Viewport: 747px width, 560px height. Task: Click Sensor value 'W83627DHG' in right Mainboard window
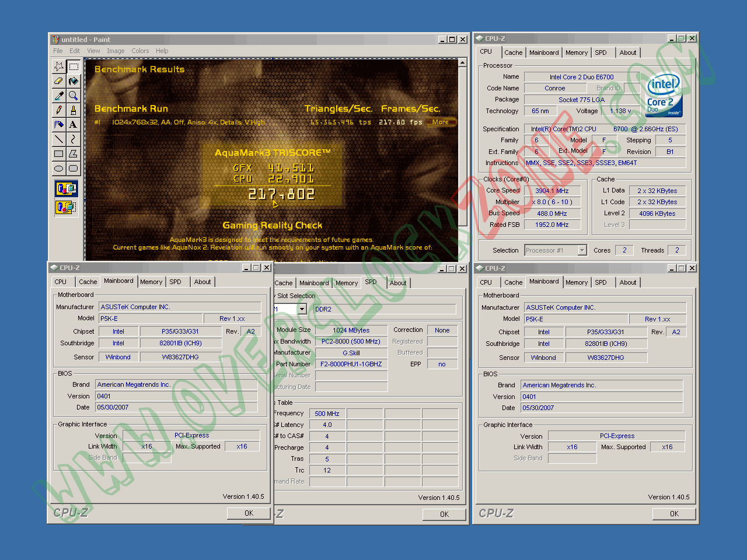pos(606,358)
